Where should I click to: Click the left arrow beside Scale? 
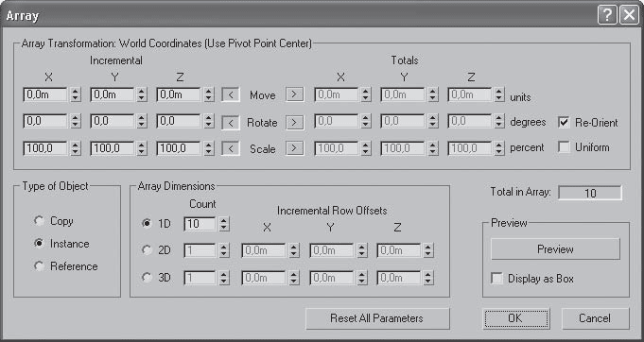[231, 149]
